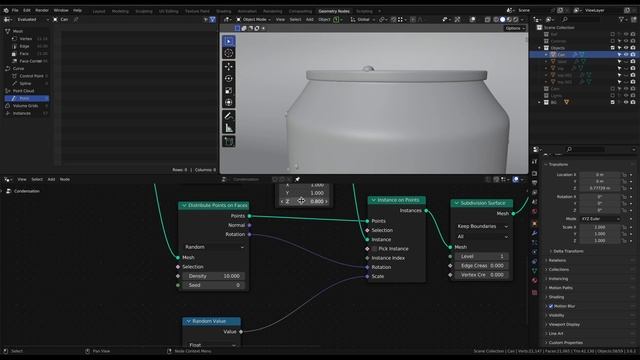The height and width of the screenshot is (360, 640).
Task: Open the Object Data green triangle tab
Action: point(535,271)
